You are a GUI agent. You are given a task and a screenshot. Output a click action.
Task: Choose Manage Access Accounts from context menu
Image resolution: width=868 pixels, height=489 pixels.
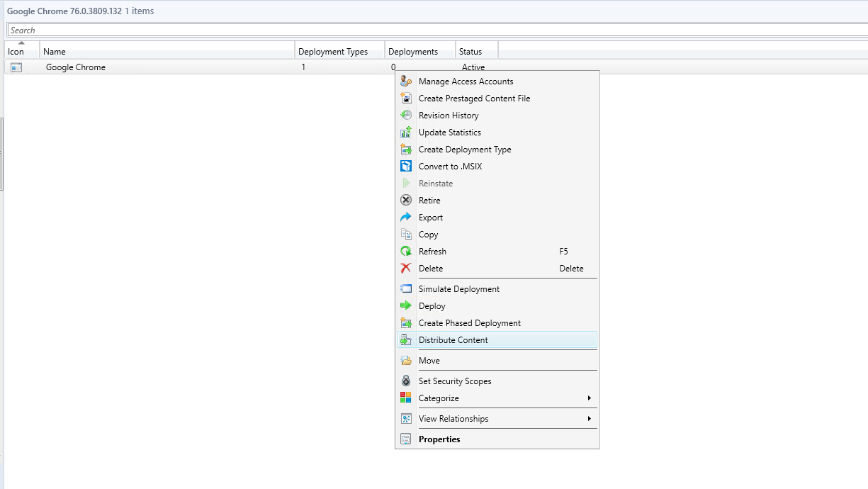(x=497, y=81)
